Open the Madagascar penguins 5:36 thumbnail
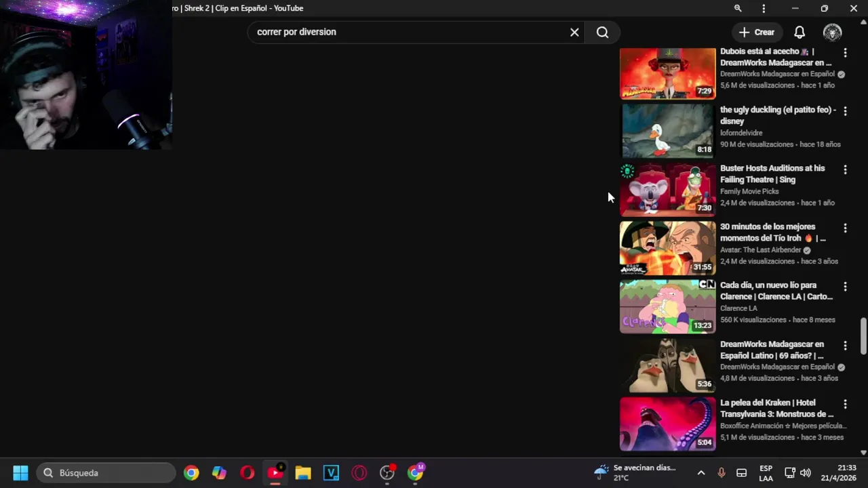 pos(667,365)
